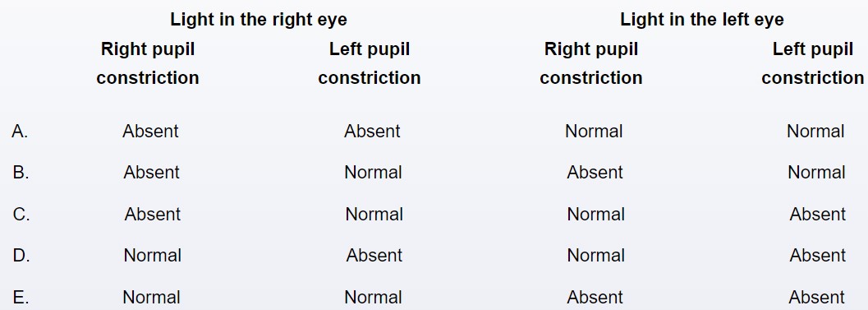
Task: Click row A's first 'Absent' cell
Action: pos(150,132)
